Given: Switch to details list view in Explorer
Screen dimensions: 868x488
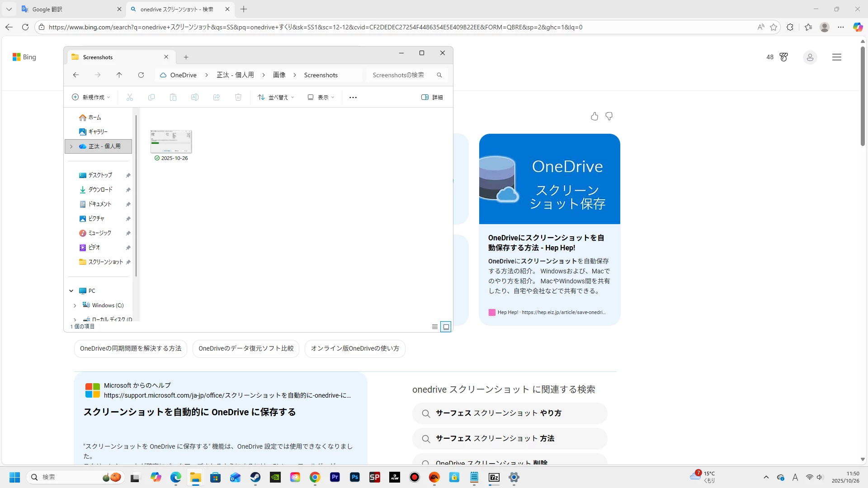Looking at the screenshot, I should (435, 327).
